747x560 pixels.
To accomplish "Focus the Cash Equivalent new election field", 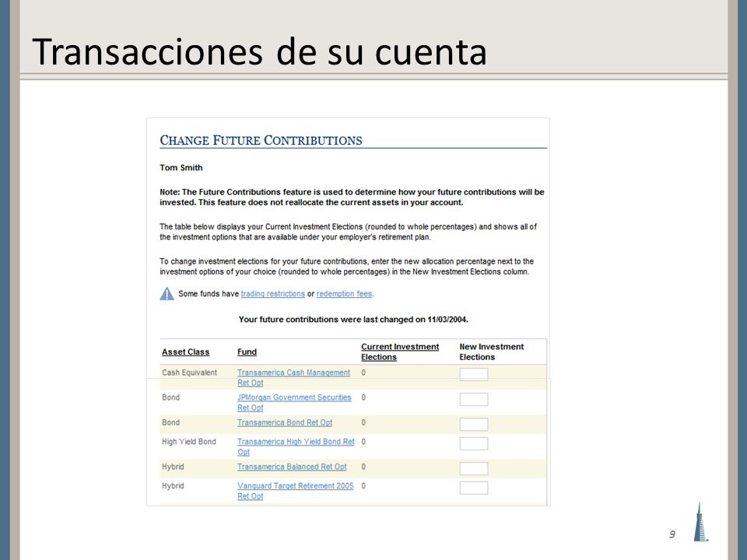I will coord(474,374).
